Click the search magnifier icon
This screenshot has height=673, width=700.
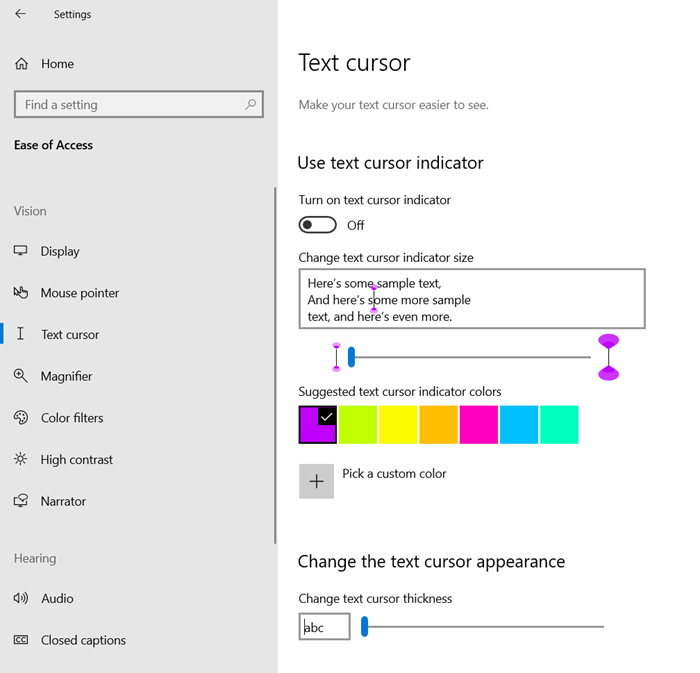[251, 104]
